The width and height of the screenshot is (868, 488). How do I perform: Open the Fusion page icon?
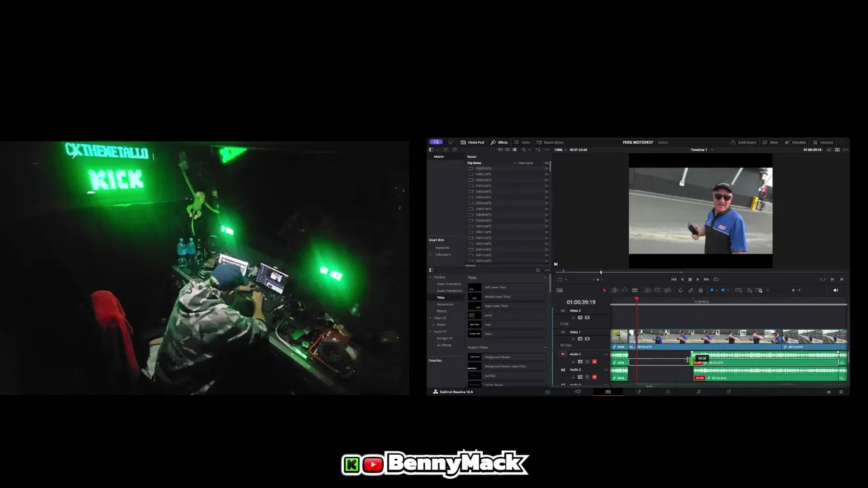pyautogui.click(x=638, y=392)
